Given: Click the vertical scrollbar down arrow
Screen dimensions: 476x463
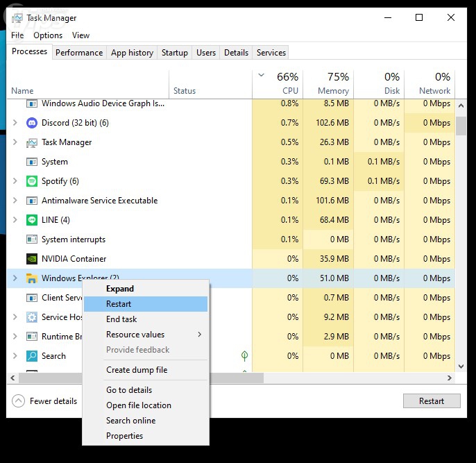Looking at the screenshot, I should pos(461,367).
